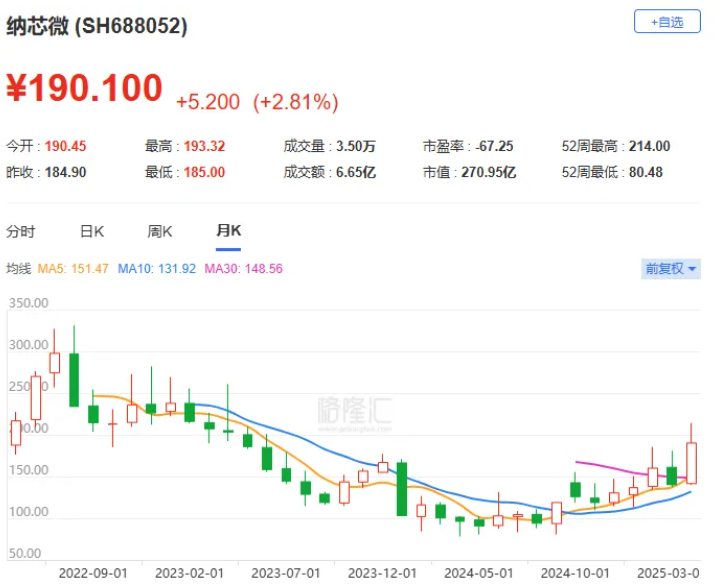Click the 均线 label before MA5
This screenshot has width=717, height=584.
click(x=19, y=269)
